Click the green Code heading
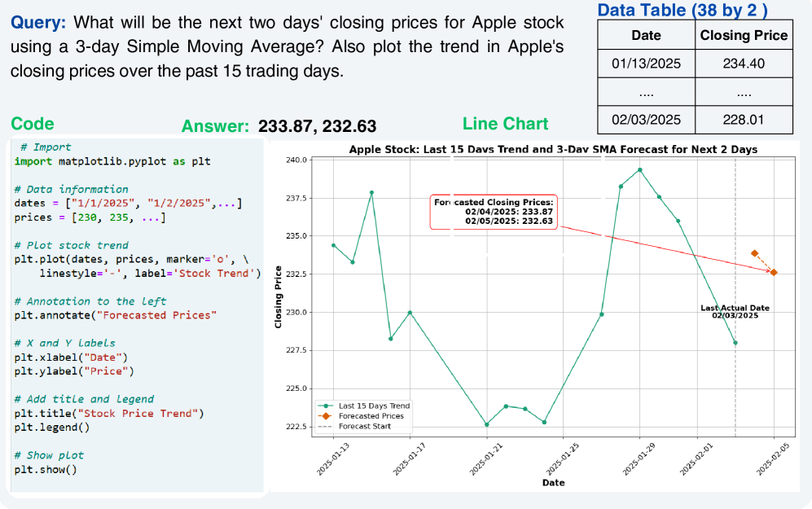The image size is (812, 509). [33, 124]
